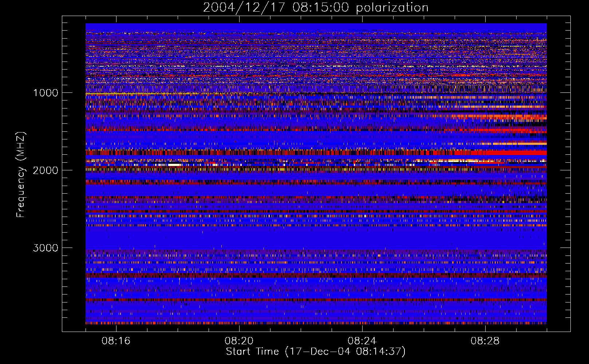
Task: Click the 08:16 time axis label
Action: 116,341
